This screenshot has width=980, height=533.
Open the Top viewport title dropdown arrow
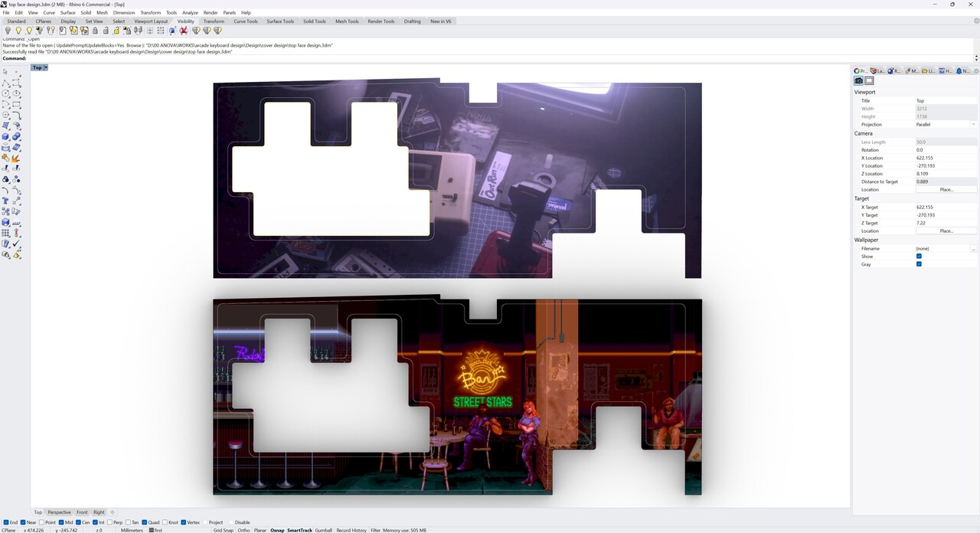pos(46,67)
